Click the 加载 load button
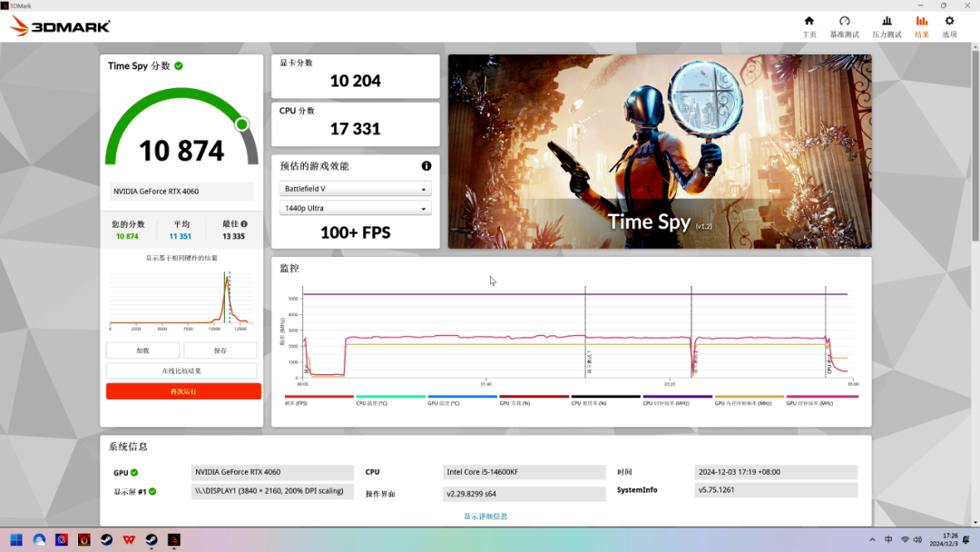The image size is (980, 552). pos(142,350)
